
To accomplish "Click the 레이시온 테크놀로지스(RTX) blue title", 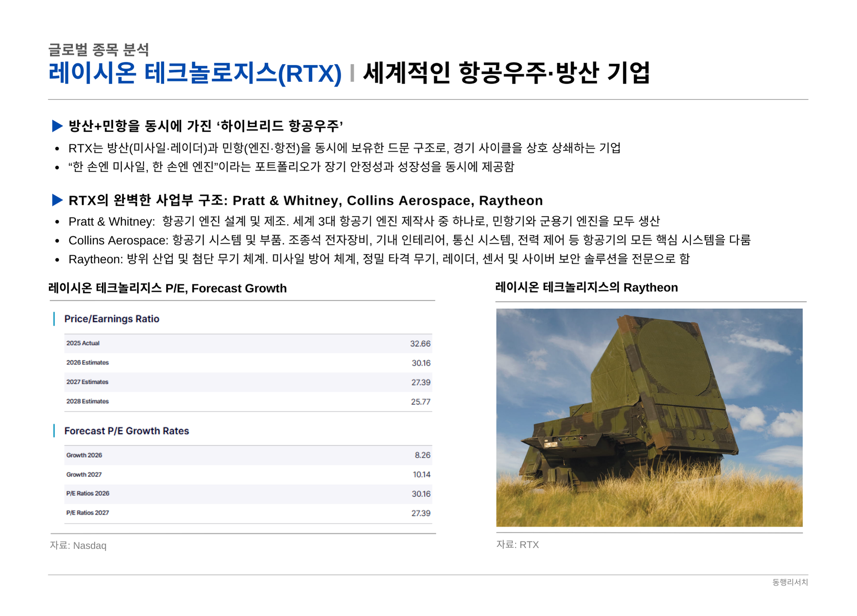I will click(x=195, y=73).
